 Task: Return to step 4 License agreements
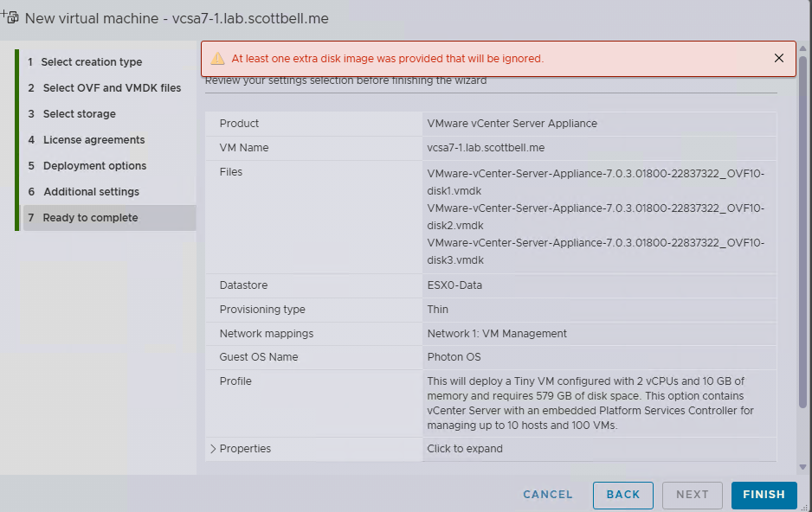point(93,140)
